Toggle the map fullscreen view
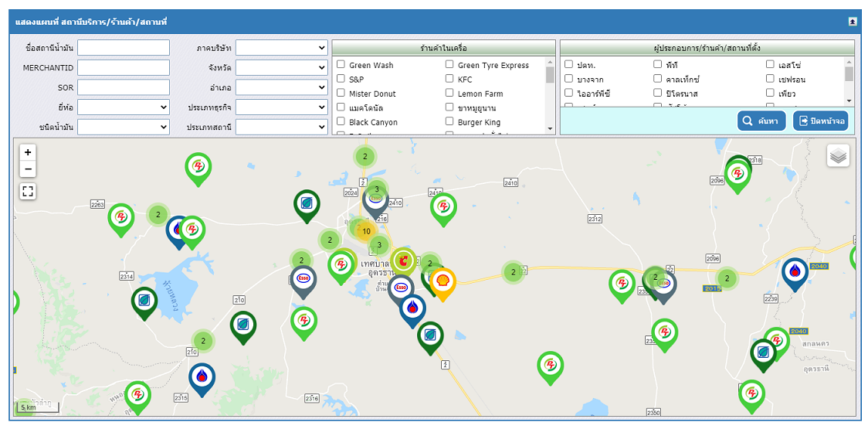 tap(28, 192)
